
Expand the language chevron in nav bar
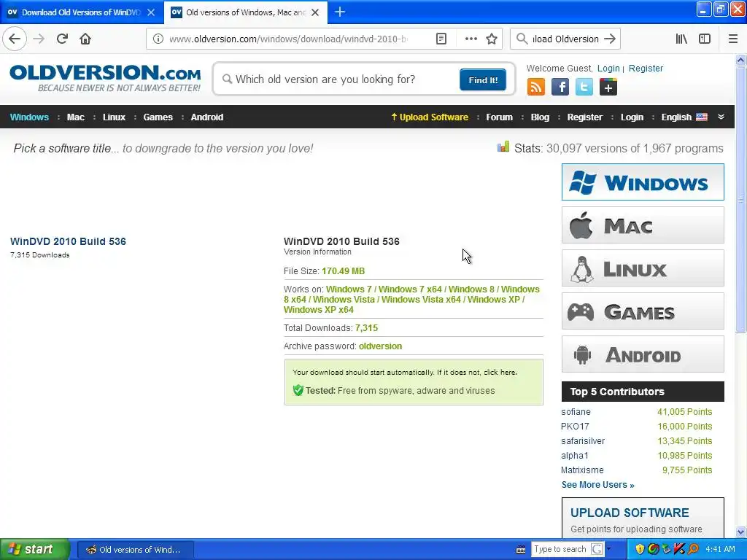click(x=721, y=117)
